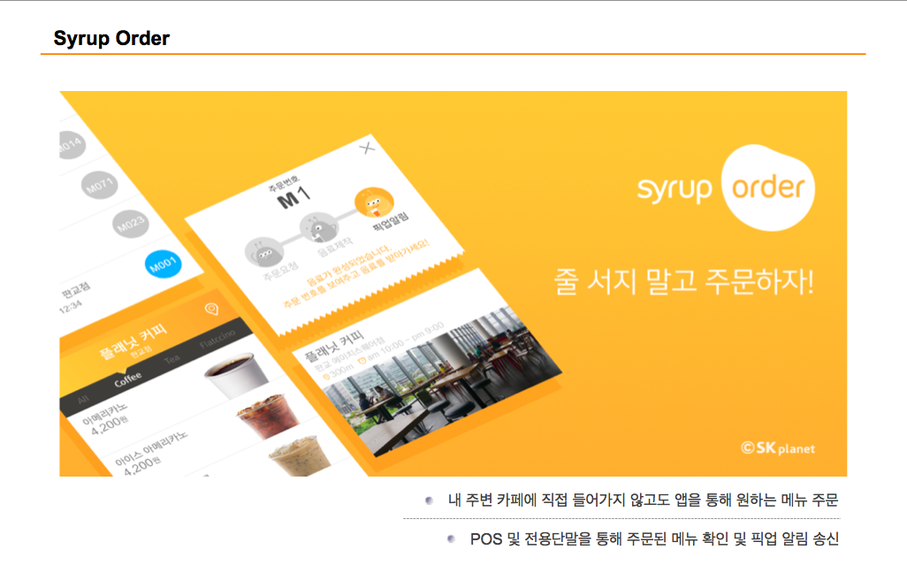Screen dimensions: 907x588
Task: Switch to the Tea menu tab
Action: pyautogui.click(x=171, y=359)
